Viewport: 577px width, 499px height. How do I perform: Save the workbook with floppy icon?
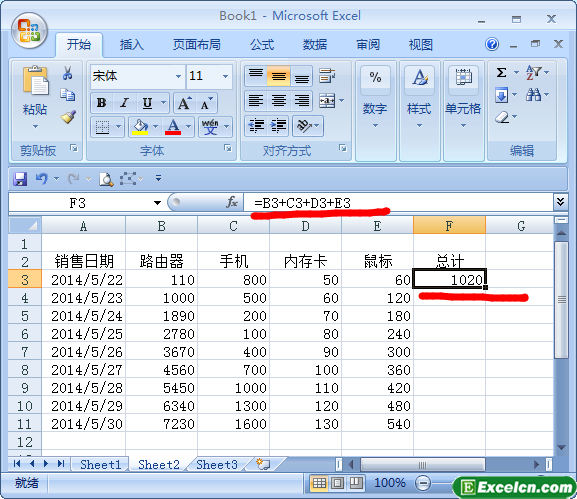pos(20,179)
